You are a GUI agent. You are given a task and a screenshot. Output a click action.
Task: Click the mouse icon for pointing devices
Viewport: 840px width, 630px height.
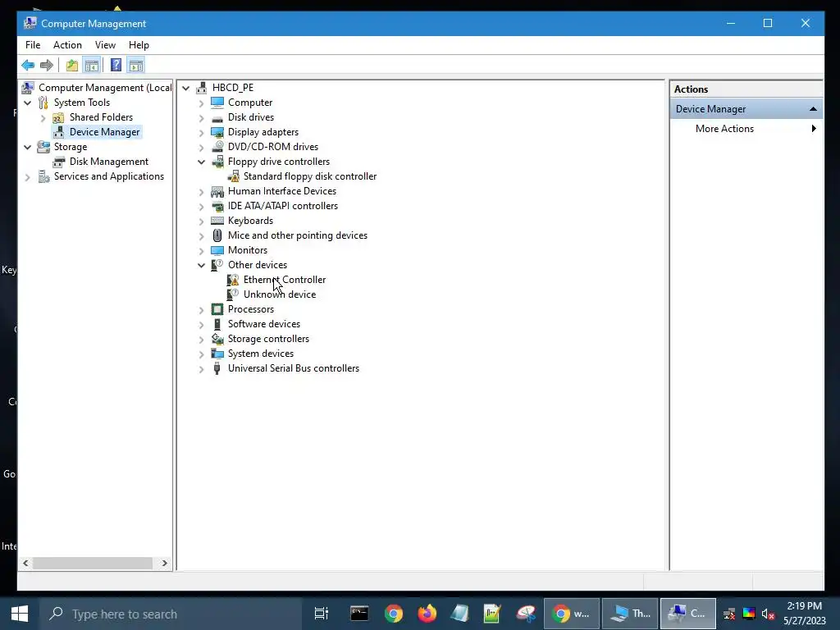pyautogui.click(x=217, y=235)
